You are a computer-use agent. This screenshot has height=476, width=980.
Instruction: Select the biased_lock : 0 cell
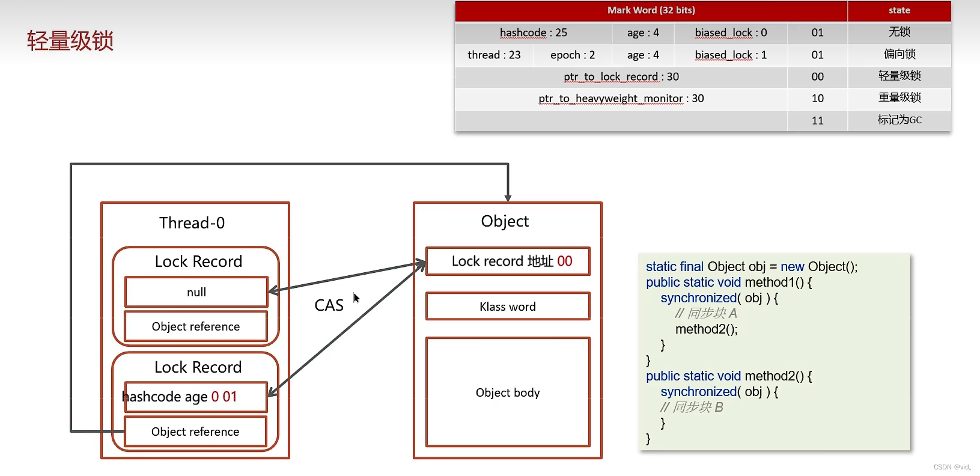coord(731,32)
